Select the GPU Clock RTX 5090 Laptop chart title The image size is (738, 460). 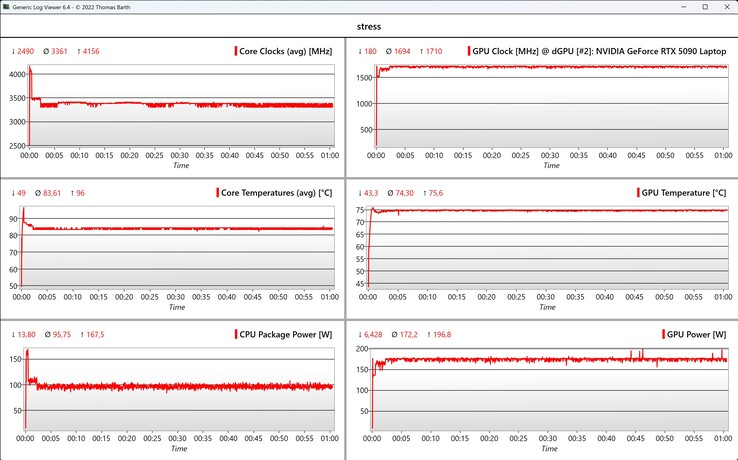pyautogui.click(x=599, y=51)
